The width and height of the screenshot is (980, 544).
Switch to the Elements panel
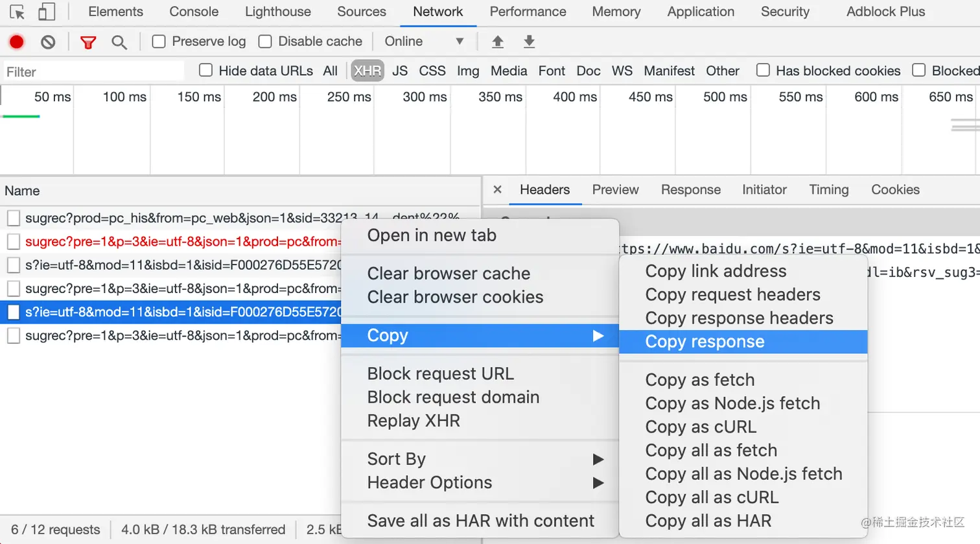[x=115, y=12]
